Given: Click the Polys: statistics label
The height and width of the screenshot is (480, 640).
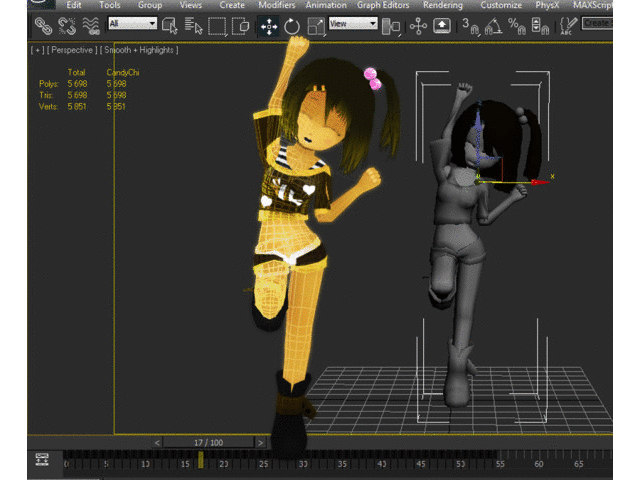Looking at the screenshot, I should pos(49,84).
